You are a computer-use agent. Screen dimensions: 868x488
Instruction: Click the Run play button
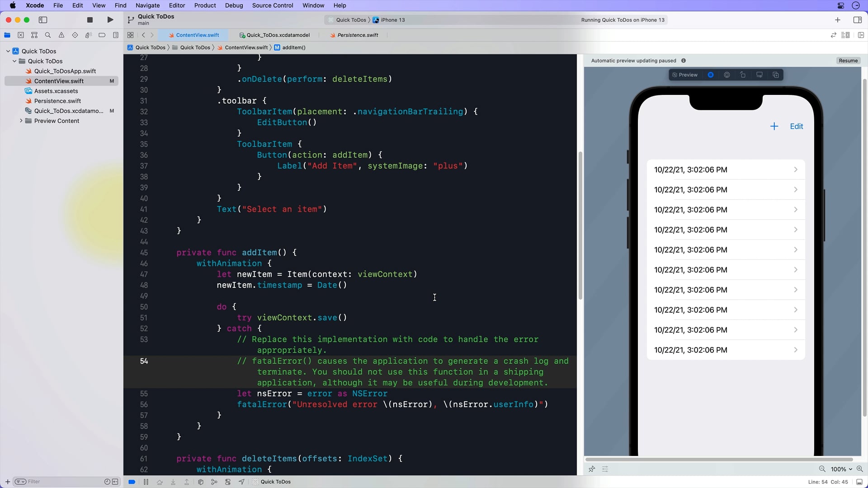click(110, 20)
